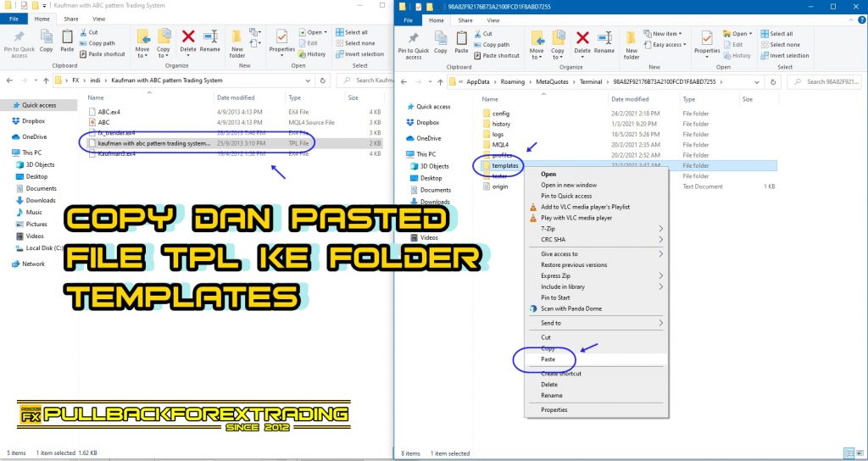Click Select all in left window ribbon
Screen dimensions: 868x461
[x=351, y=32]
